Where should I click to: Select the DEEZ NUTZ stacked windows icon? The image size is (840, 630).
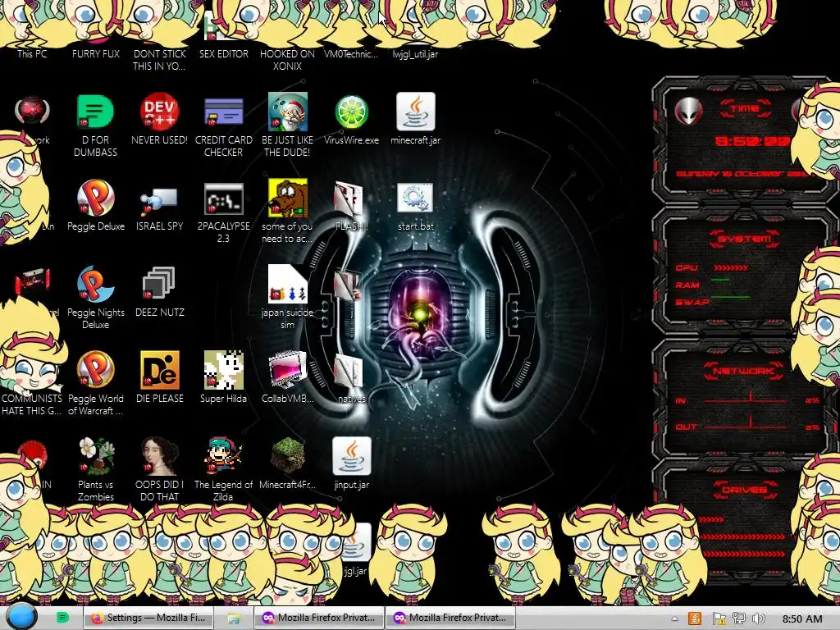pyautogui.click(x=159, y=283)
